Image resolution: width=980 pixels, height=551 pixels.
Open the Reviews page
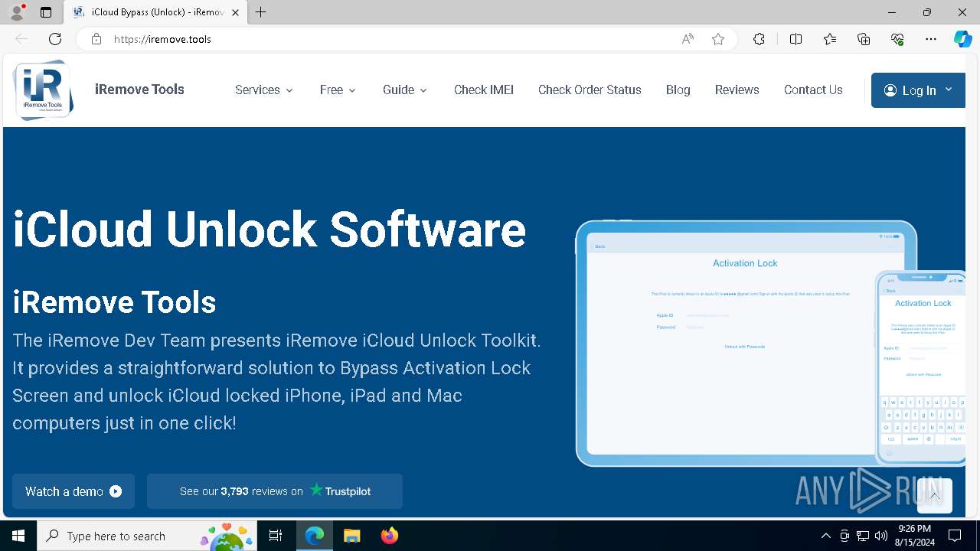(737, 90)
